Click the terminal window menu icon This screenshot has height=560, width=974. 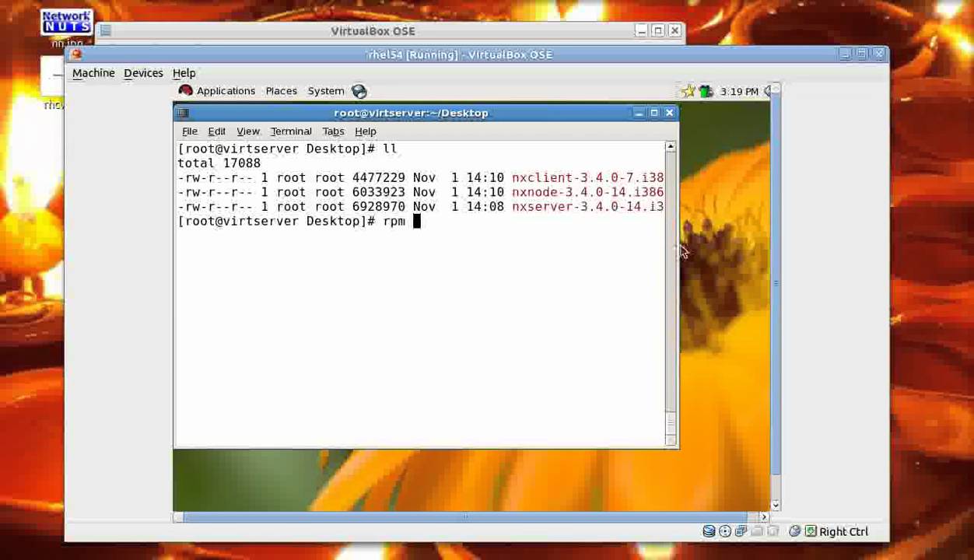pyautogui.click(x=183, y=113)
